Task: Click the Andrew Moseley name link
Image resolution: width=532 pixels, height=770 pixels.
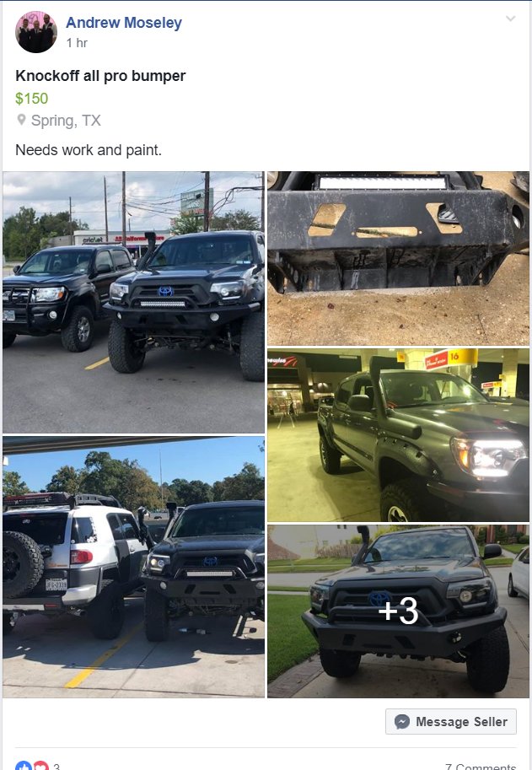Action: (x=124, y=23)
